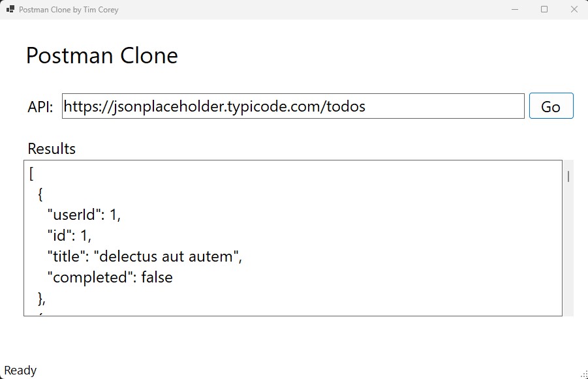Screen dimensions: 588x379
Task: Click the Ready status text
Action: pos(20,371)
